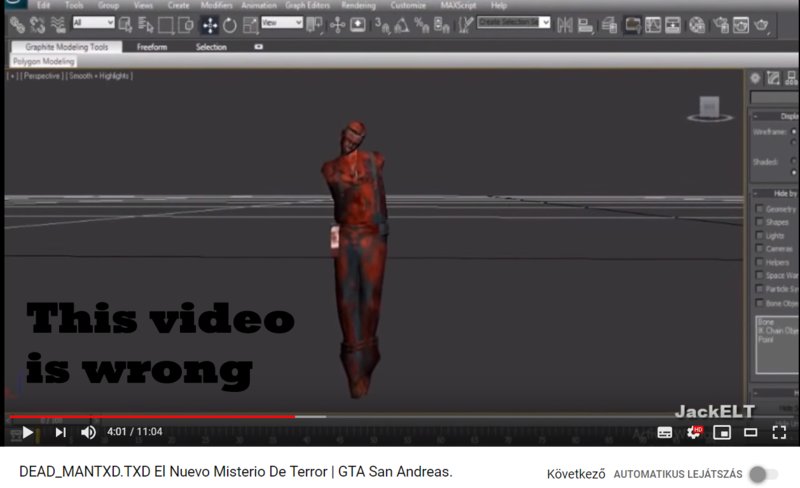Click Use Pivot Point Center icon

[x=314, y=25]
